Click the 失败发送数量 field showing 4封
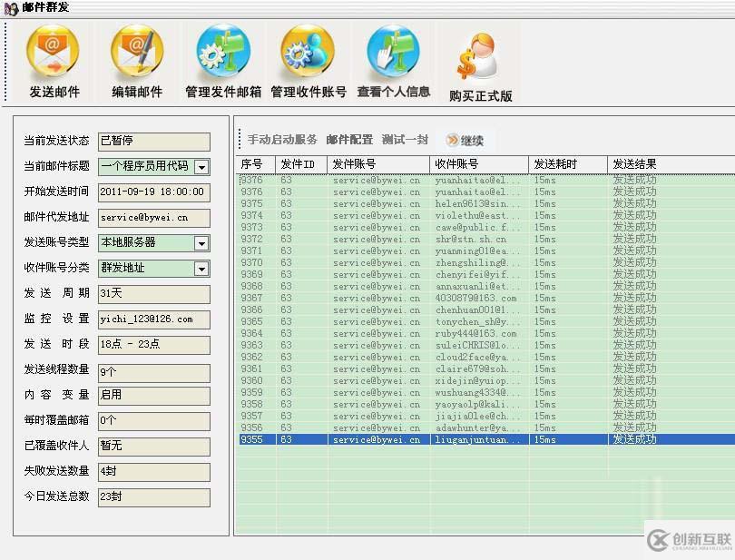The height and width of the screenshot is (560, 735). coord(154,471)
